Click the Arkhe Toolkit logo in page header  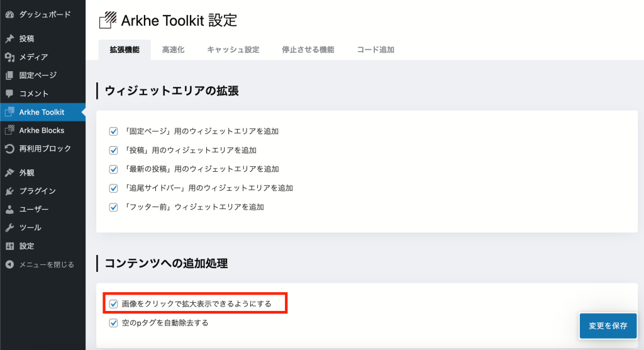108,20
